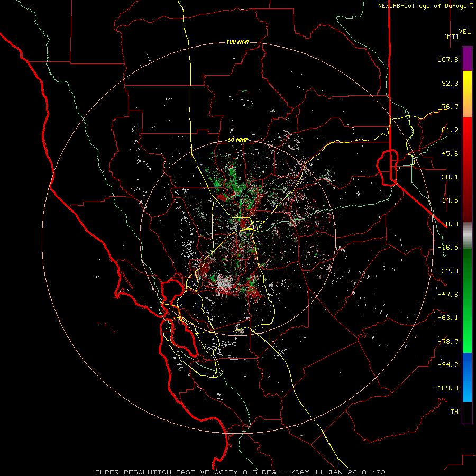This screenshot has height=476, width=476.
Task: Click the 100 NMI range ring label
Action: (x=237, y=42)
